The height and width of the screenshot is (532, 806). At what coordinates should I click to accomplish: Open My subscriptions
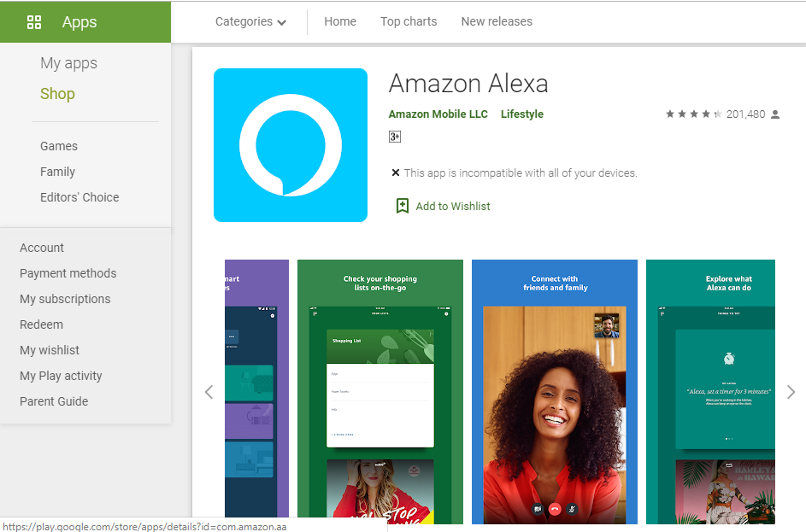coord(65,299)
